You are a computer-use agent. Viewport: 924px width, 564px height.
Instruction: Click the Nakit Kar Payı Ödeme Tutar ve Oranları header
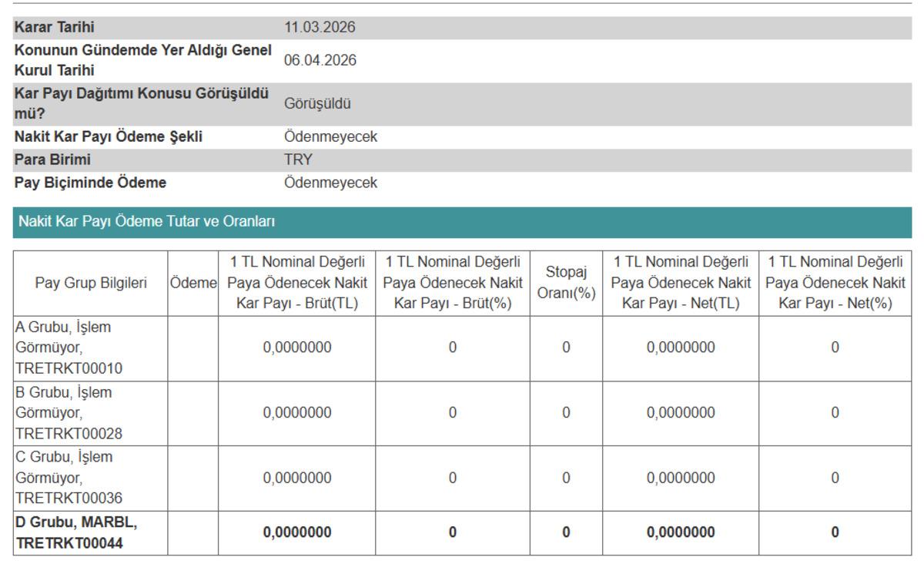(x=146, y=222)
